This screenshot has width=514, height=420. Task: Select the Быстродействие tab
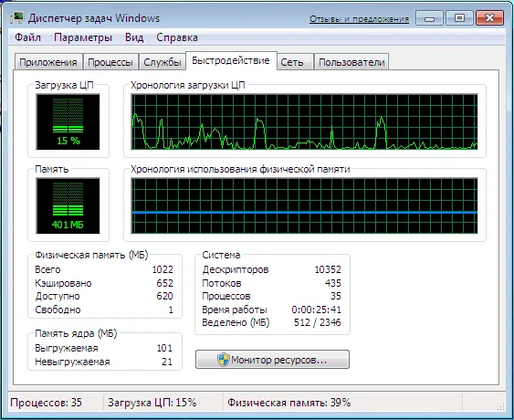click(x=231, y=60)
